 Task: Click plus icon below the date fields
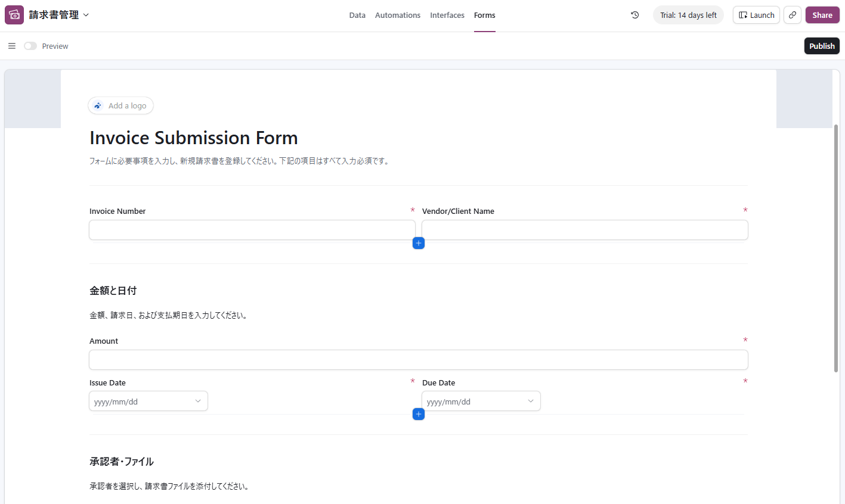coord(419,414)
